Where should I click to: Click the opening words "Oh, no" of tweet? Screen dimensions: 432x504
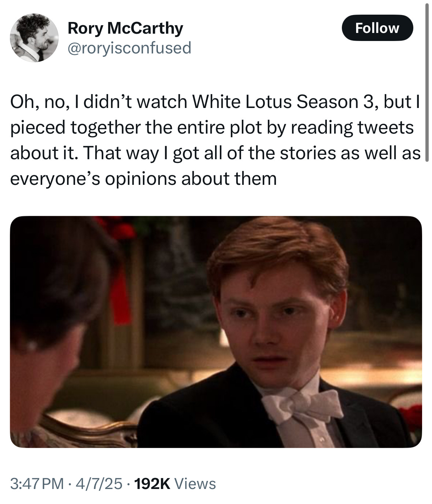38,102
